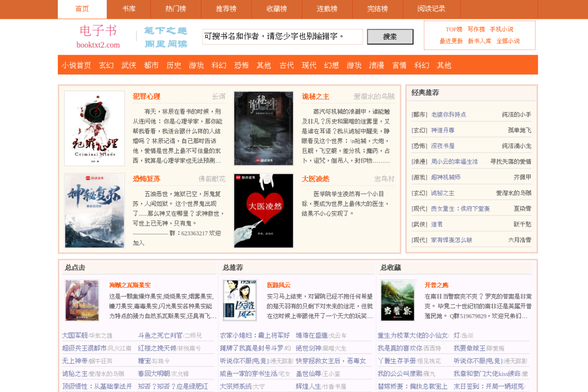Screen dimensions: 588x392
Task: Click the 恐怖复苏 book title link
Action: pos(147,179)
